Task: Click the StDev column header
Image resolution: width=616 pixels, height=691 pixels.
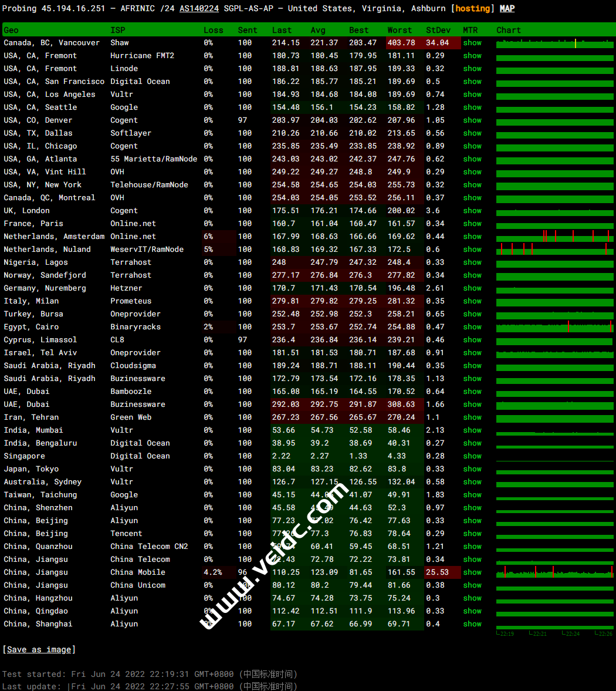Action: point(438,30)
